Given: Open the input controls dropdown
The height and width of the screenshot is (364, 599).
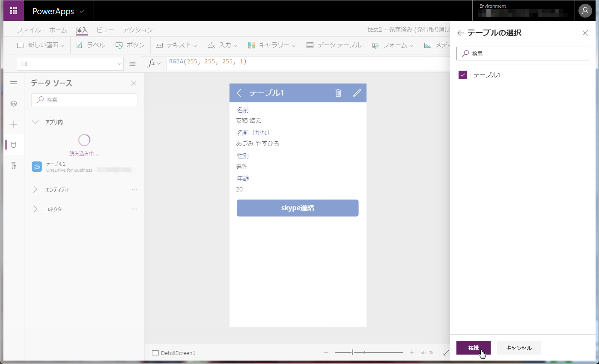Looking at the screenshot, I should 223,45.
